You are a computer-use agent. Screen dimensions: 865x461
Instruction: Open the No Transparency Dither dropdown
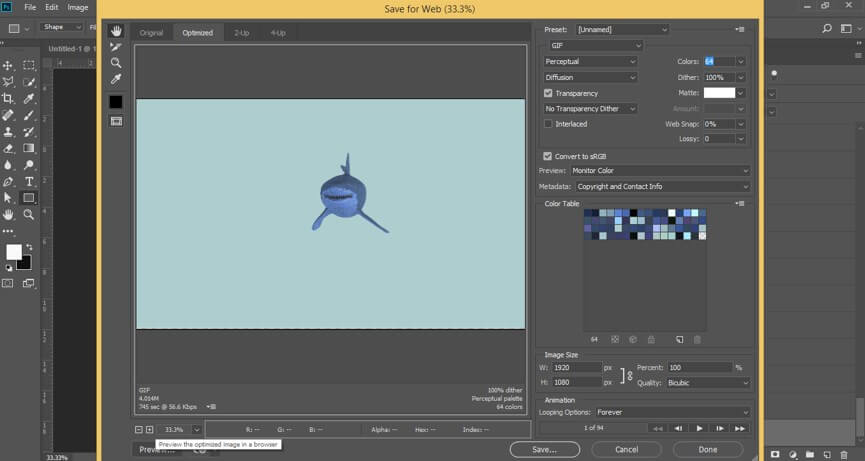click(x=590, y=109)
